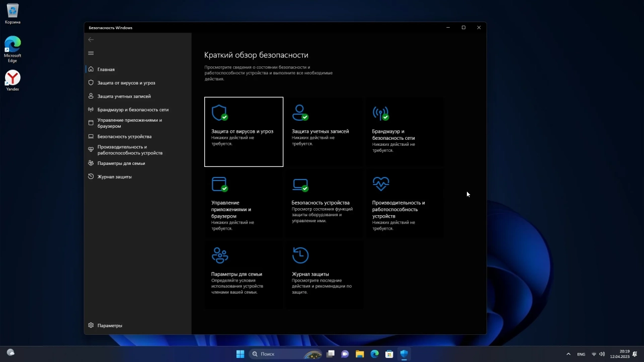Open the Журнал защиты history clock tile
Viewport: 644px width, 362px height.
pos(324,275)
